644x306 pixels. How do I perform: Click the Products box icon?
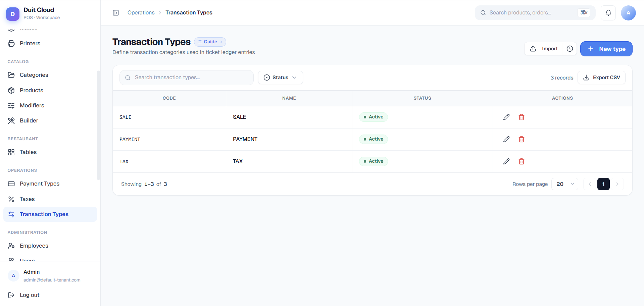[x=11, y=90]
